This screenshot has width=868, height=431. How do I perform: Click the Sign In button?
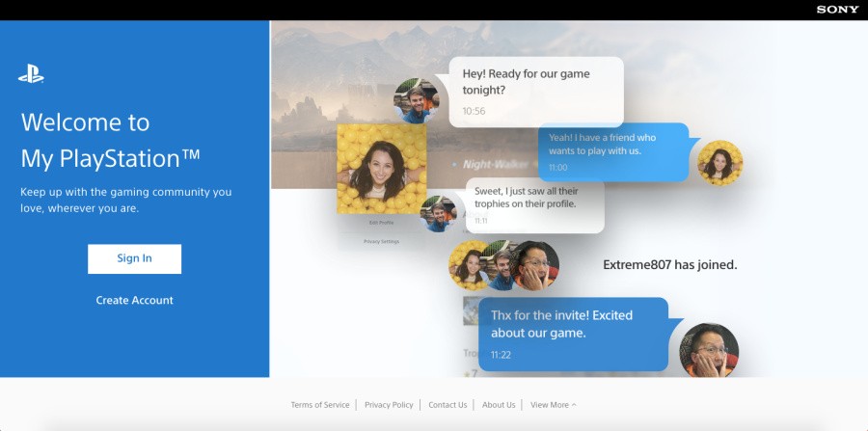[134, 258]
